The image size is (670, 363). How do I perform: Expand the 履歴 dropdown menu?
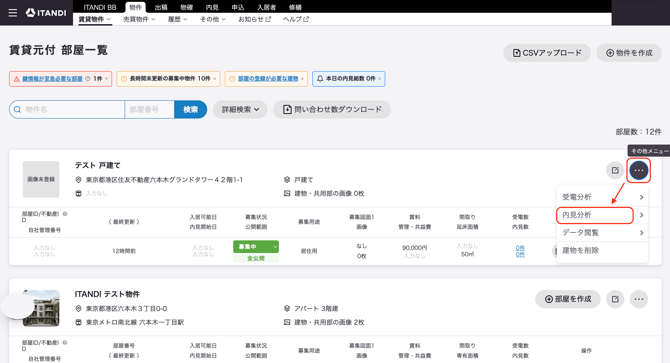click(177, 19)
